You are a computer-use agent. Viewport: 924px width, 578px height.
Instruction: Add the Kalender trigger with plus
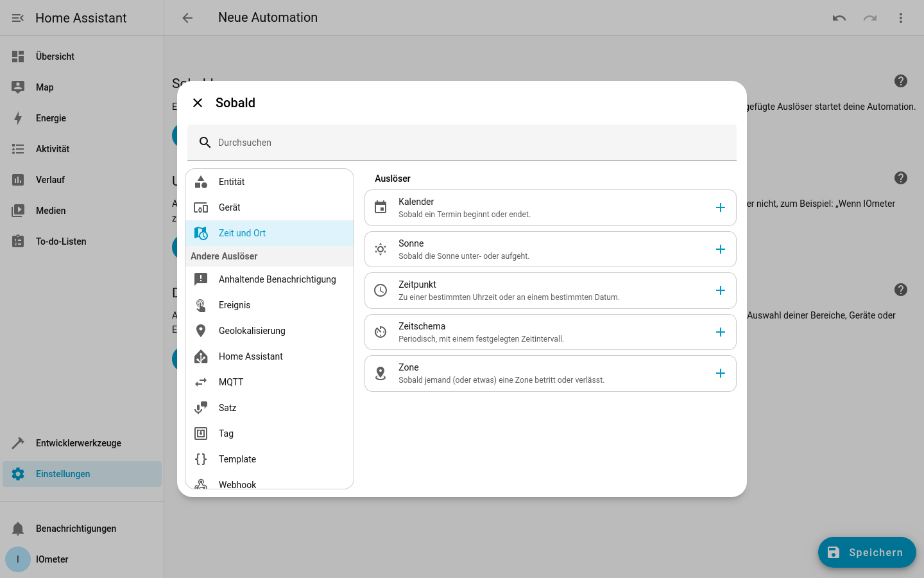721,207
